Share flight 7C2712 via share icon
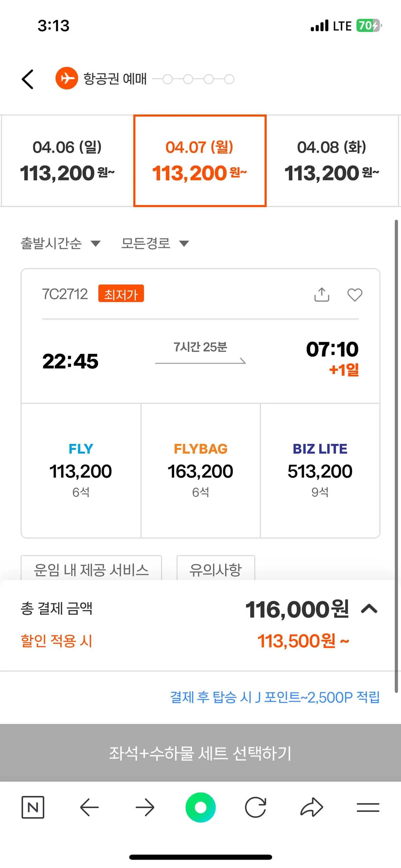 pyautogui.click(x=321, y=294)
